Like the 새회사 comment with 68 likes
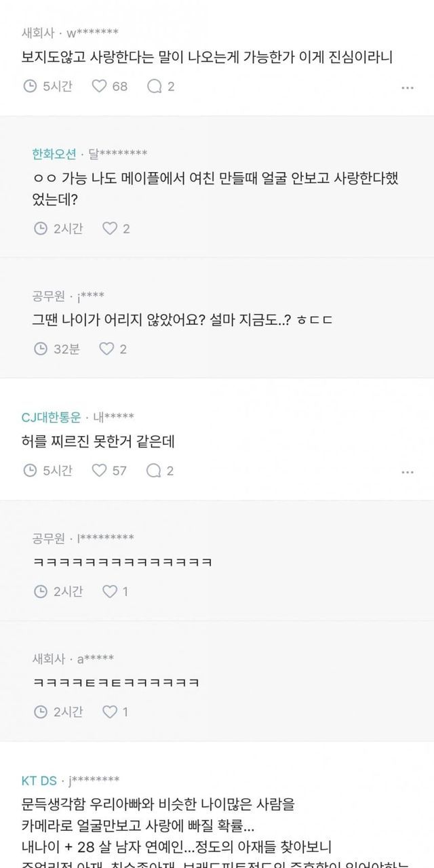The height and width of the screenshot is (868, 434). (x=100, y=86)
